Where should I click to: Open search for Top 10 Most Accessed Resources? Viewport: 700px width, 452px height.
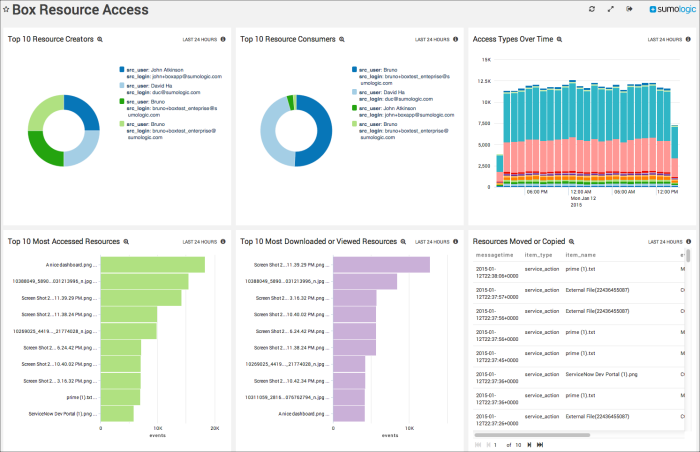click(127, 241)
